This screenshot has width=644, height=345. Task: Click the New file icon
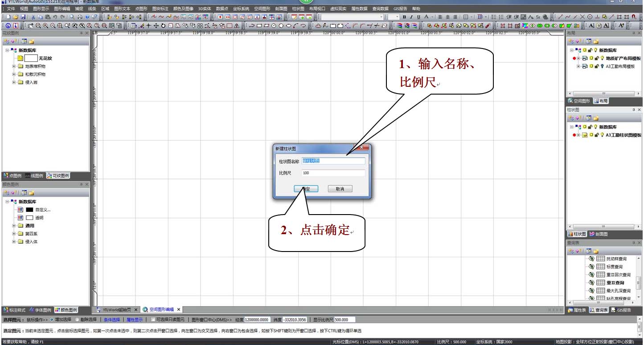click(x=8, y=17)
